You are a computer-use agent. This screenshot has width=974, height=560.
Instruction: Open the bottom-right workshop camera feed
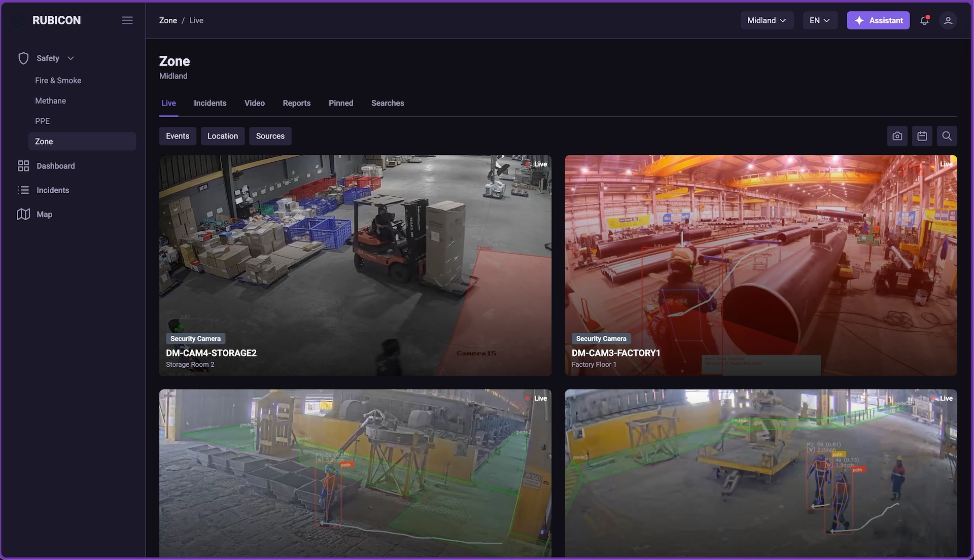(761, 473)
